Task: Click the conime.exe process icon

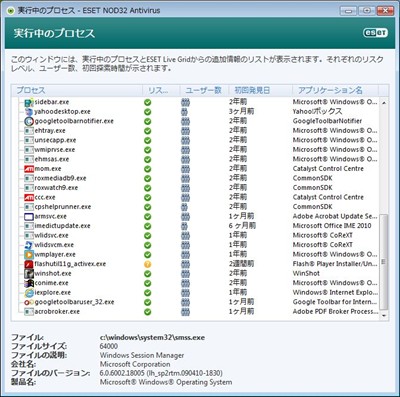Action: pos(29,283)
